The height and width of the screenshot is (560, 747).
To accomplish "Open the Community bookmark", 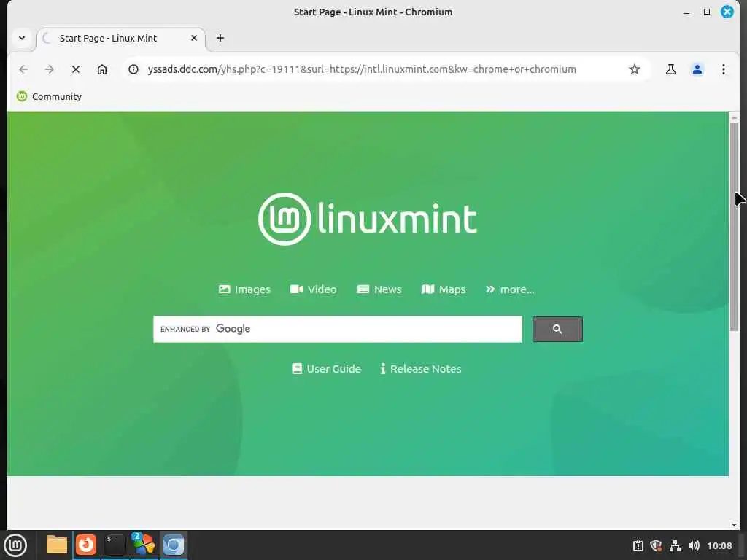I will tap(50, 97).
